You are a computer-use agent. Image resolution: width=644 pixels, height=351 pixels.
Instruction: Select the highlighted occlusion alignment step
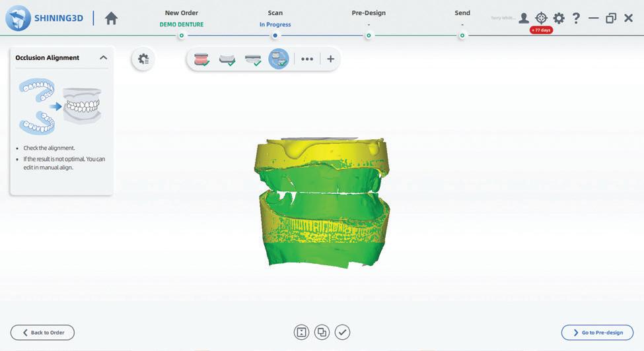pyautogui.click(x=279, y=59)
